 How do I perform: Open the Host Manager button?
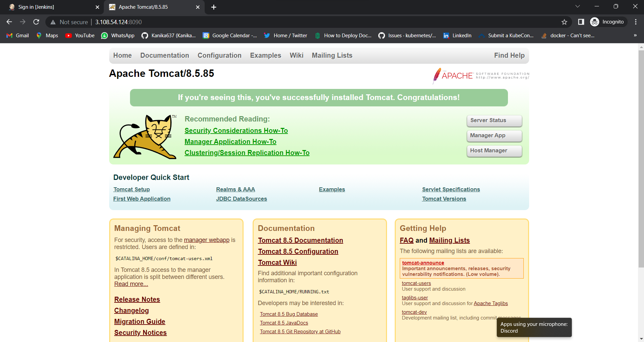tap(494, 151)
